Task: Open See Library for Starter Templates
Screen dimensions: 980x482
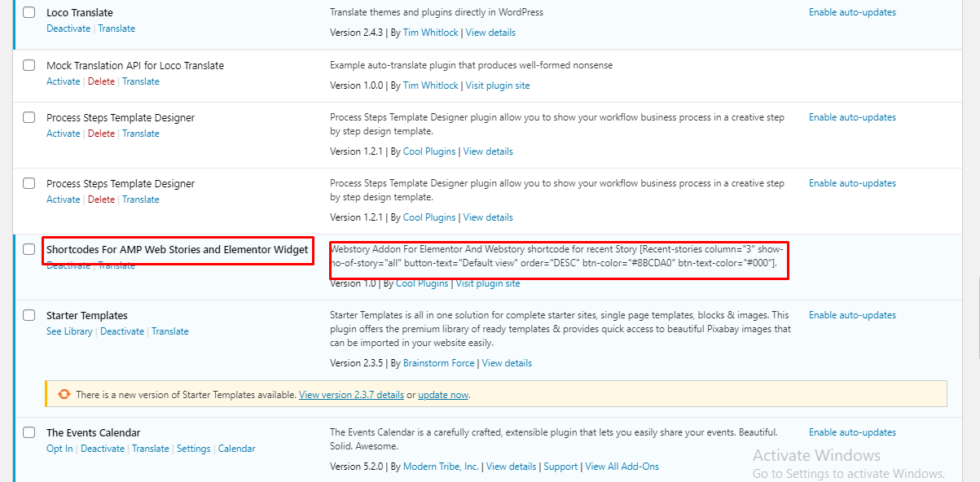Action: [x=69, y=331]
